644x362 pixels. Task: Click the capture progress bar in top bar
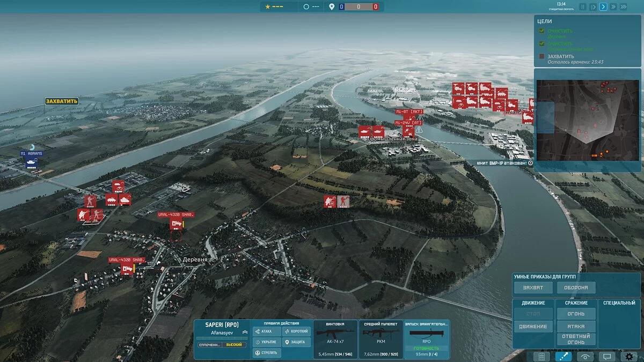point(358,6)
